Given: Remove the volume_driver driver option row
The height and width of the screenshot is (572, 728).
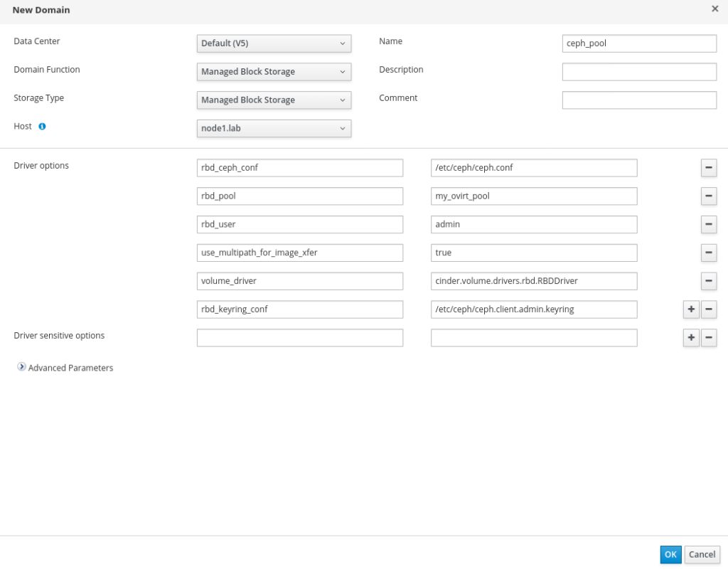Looking at the screenshot, I should click(x=709, y=281).
